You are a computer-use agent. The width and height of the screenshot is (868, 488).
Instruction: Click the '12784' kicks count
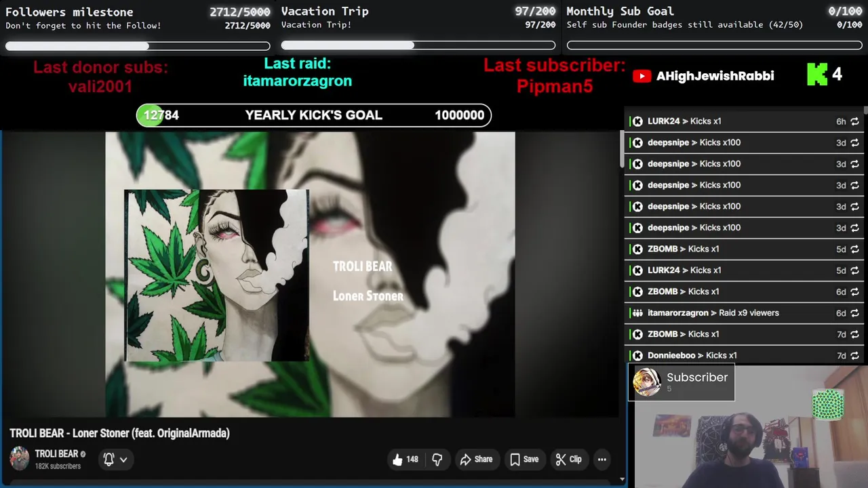[x=161, y=115]
